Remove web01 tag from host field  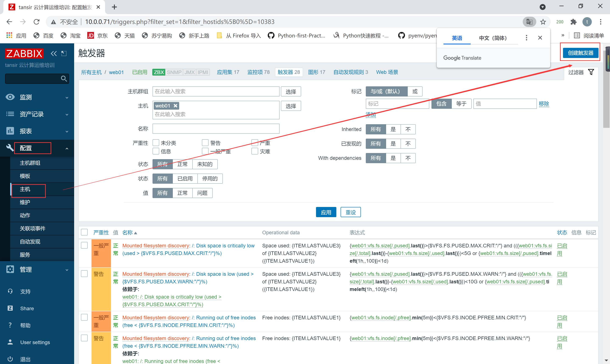coord(175,106)
